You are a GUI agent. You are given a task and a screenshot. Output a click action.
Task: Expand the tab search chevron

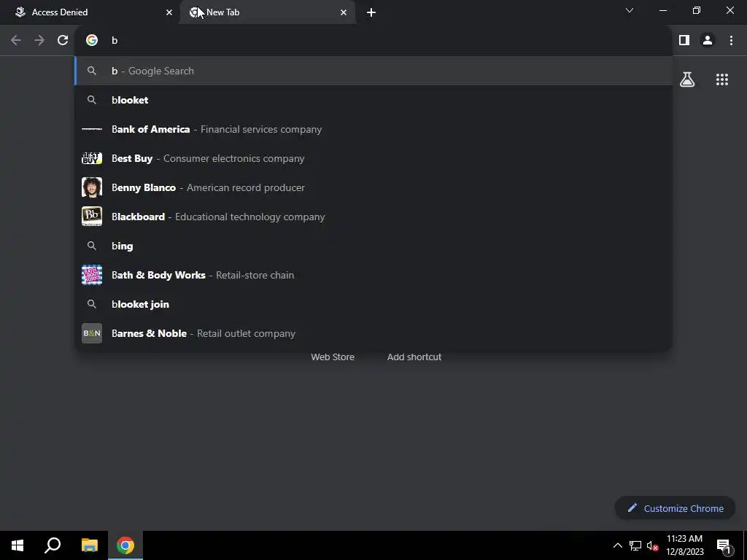pos(630,10)
